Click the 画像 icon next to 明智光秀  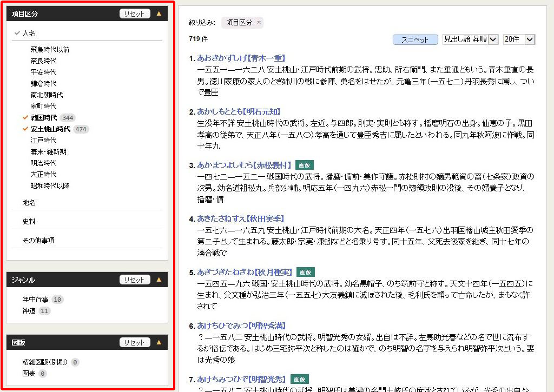click(x=299, y=380)
